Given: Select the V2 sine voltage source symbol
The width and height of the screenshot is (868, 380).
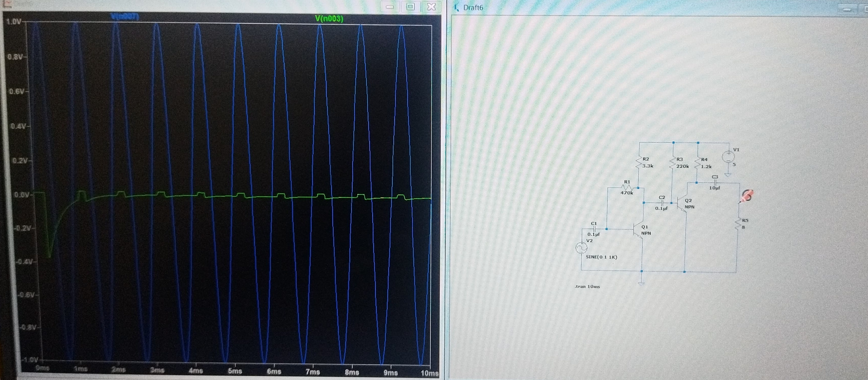Looking at the screenshot, I should point(582,248).
